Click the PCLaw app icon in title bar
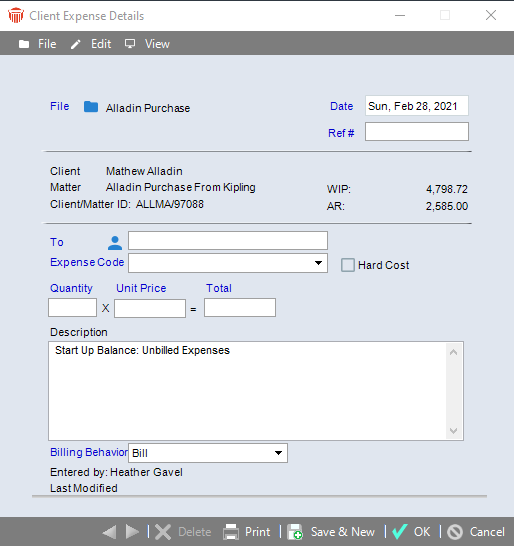The width and height of the screenshot is (514, 546). [x=16, y=16]
